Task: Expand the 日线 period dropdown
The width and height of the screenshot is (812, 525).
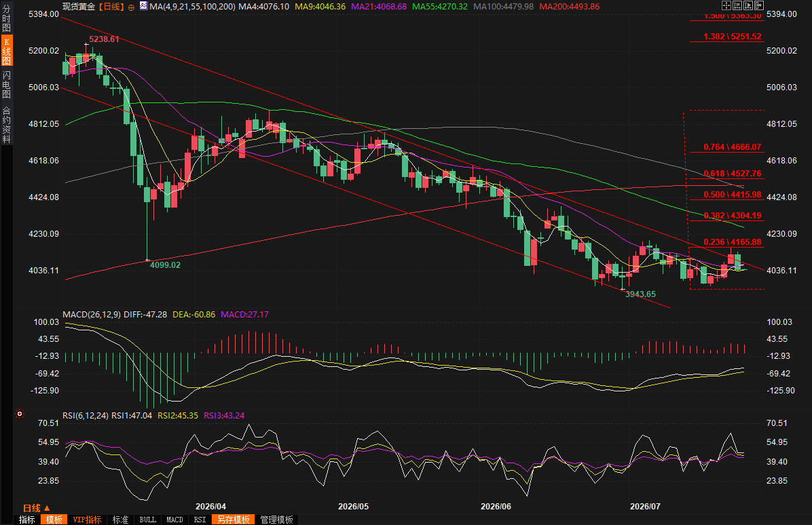Action: 36,508
